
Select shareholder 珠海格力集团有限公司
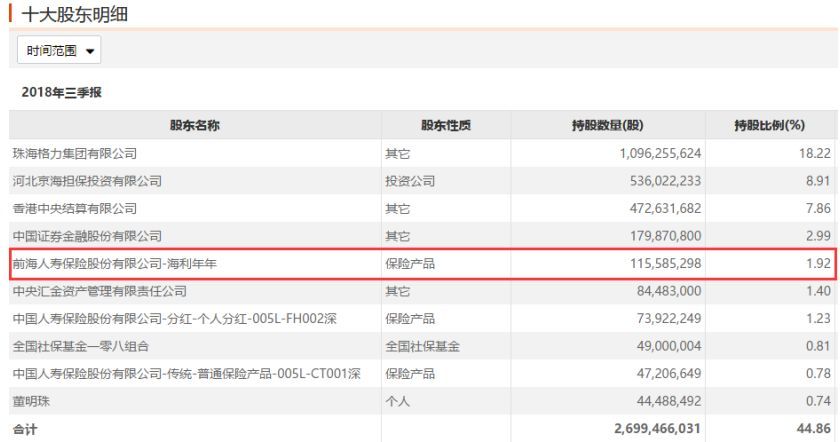(x=75, y=154)
